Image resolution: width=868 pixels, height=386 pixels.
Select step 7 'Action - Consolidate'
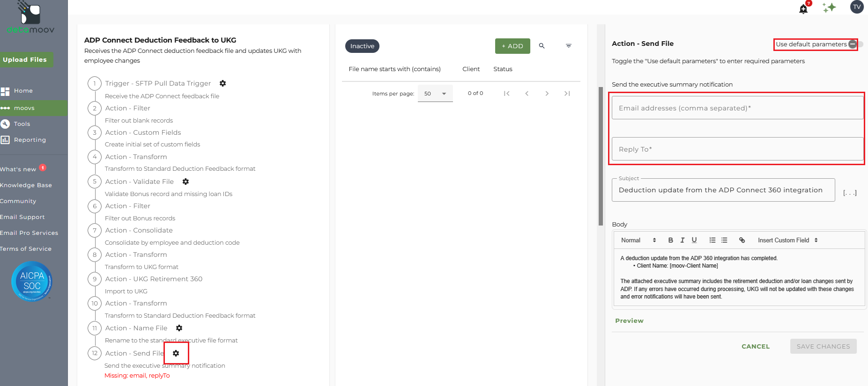click(x=139, y=230)
